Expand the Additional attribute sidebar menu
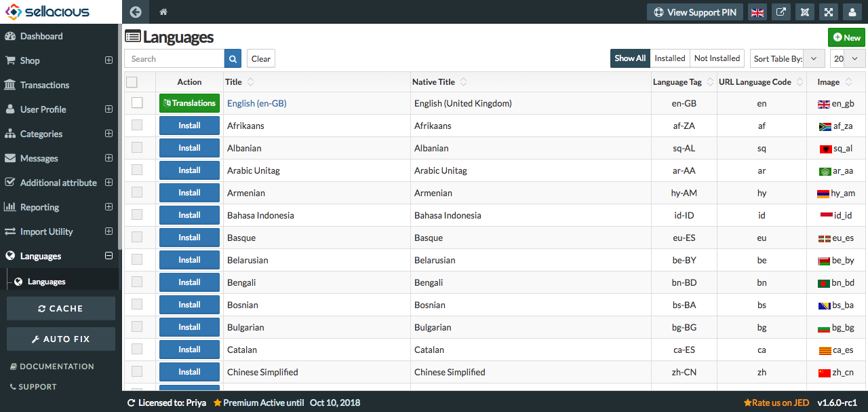 click(x=108, y=183)
